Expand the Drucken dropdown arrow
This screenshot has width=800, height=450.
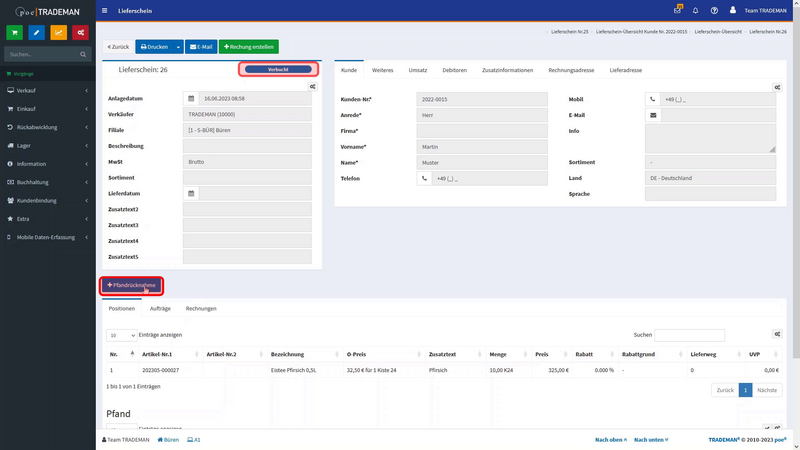tap(178, 46)
